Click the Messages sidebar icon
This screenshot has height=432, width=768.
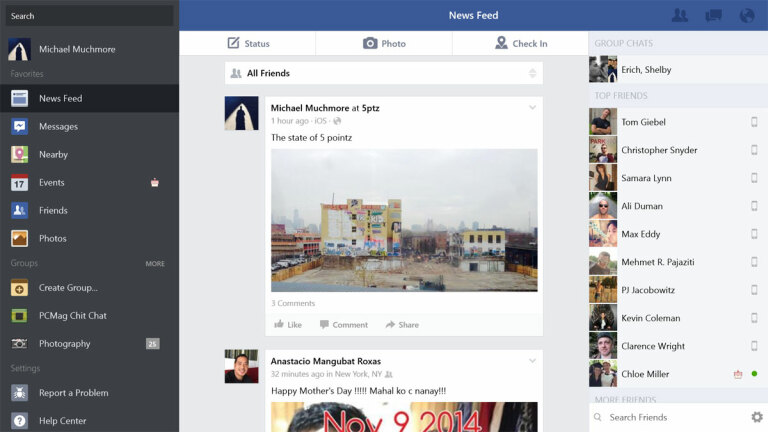20,126
